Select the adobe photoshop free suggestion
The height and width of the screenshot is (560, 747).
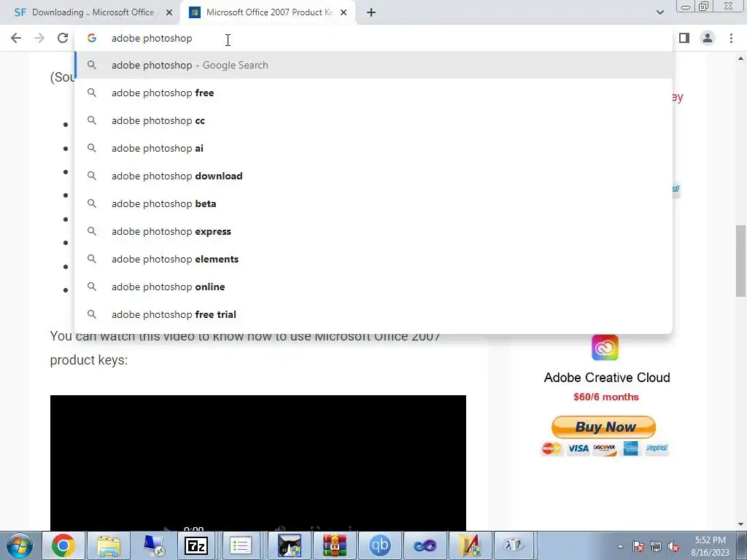click(x=373, y=93)
